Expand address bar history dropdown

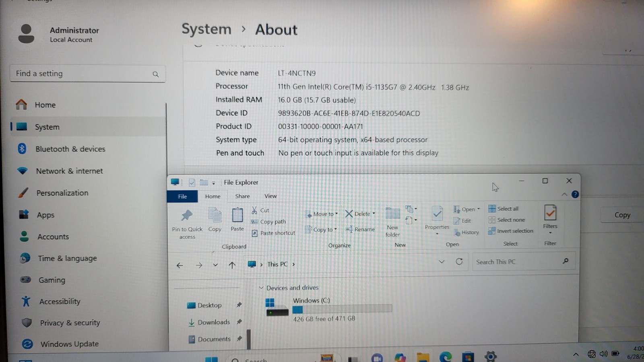[x=442, y=262]
